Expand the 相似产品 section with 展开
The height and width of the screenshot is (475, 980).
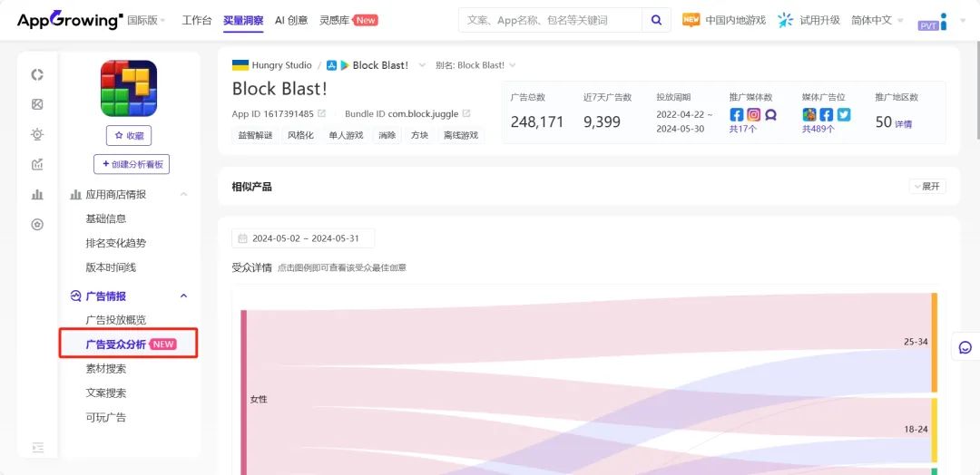(927, 187)
